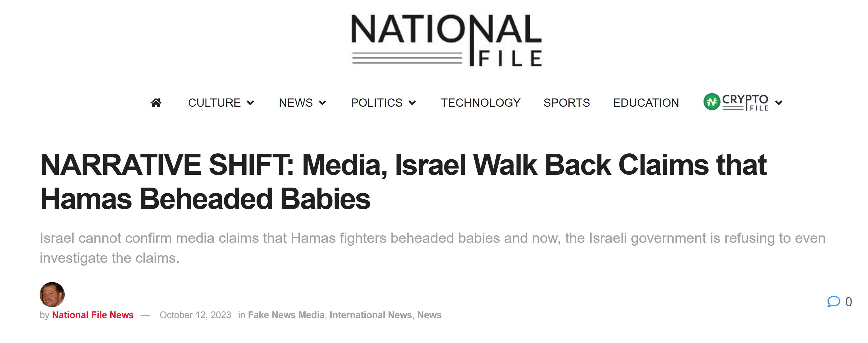868x343 pixels.
Task: Select Politics in the navigation bar
Action: click(x=376, y=103)
